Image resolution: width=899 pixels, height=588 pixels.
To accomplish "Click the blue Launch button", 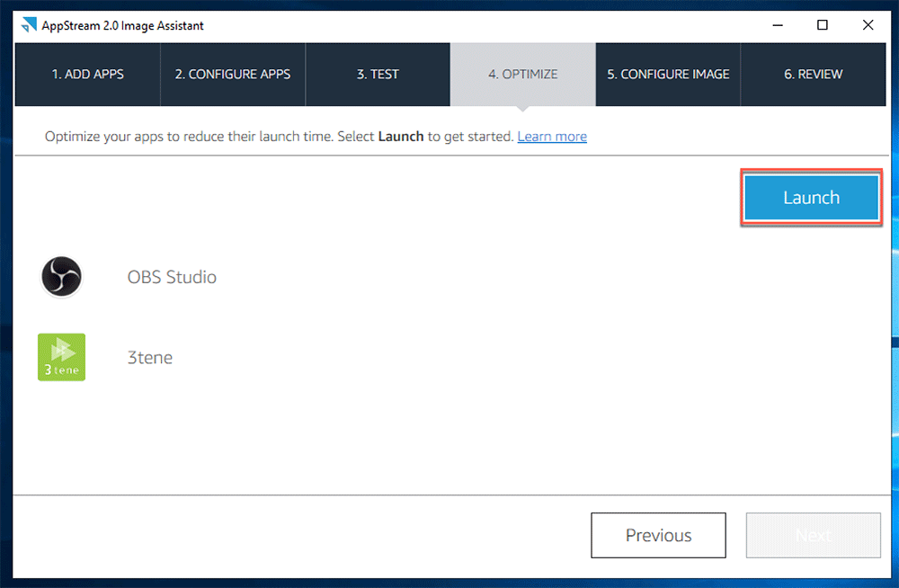I will point(811,197).
